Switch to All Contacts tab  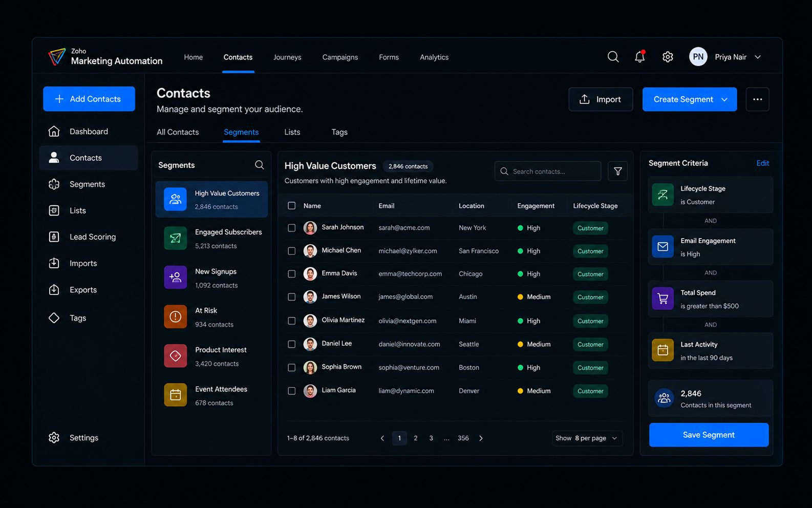tap(178, 132)
